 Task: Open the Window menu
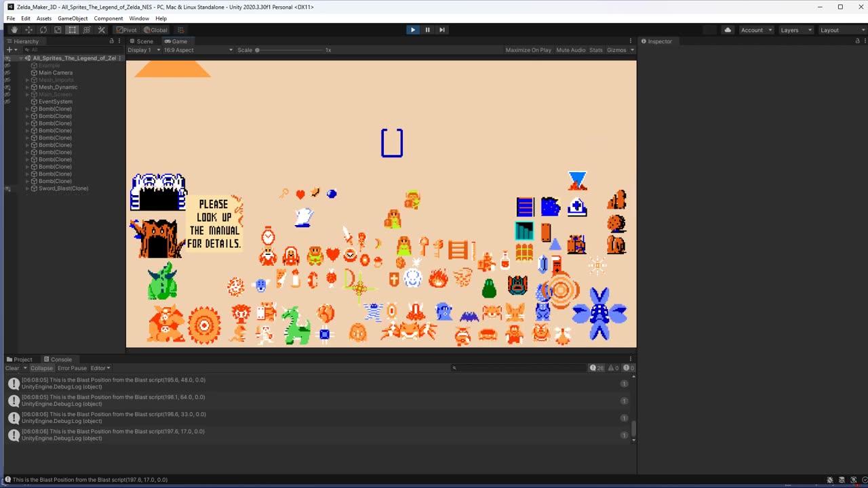139,18
